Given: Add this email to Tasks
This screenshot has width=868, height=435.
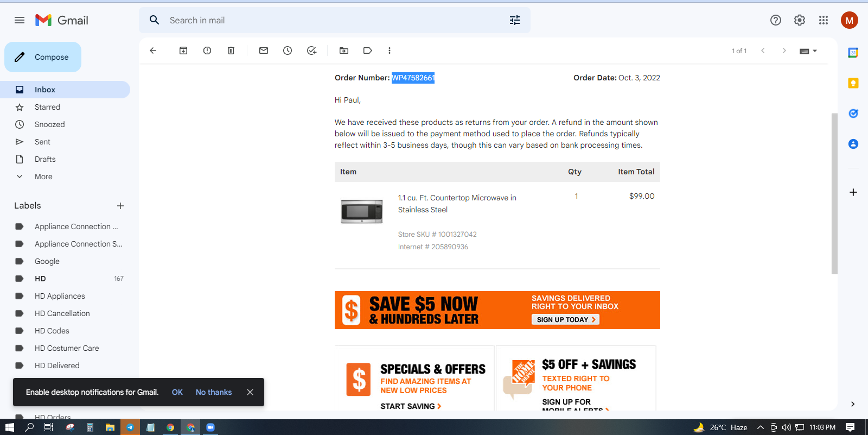Looking at the screenshot, I should pos(311,51).
